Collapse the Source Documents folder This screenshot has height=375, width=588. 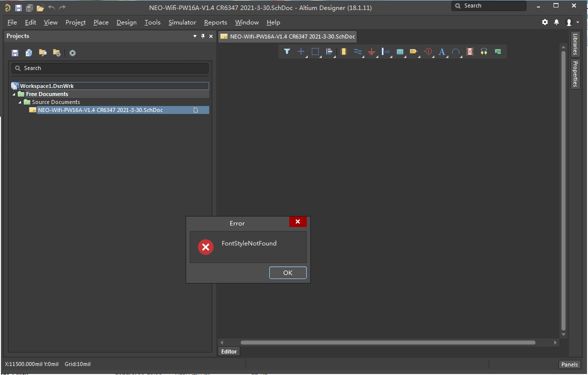coord(21,102)
